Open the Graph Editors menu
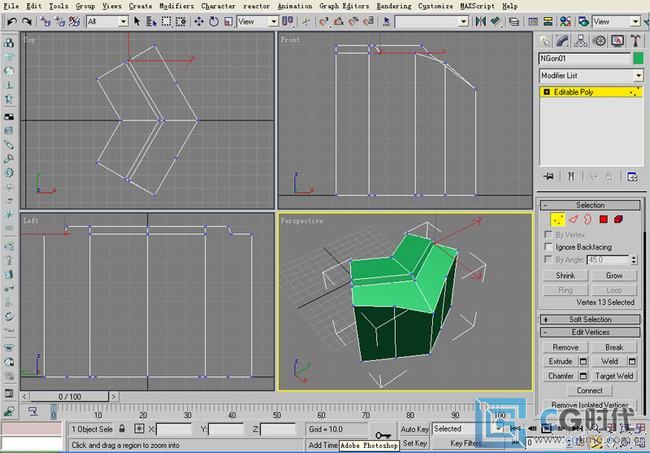Image resolution: width=650 pixels, height=453 pixels. click(344, 6)
